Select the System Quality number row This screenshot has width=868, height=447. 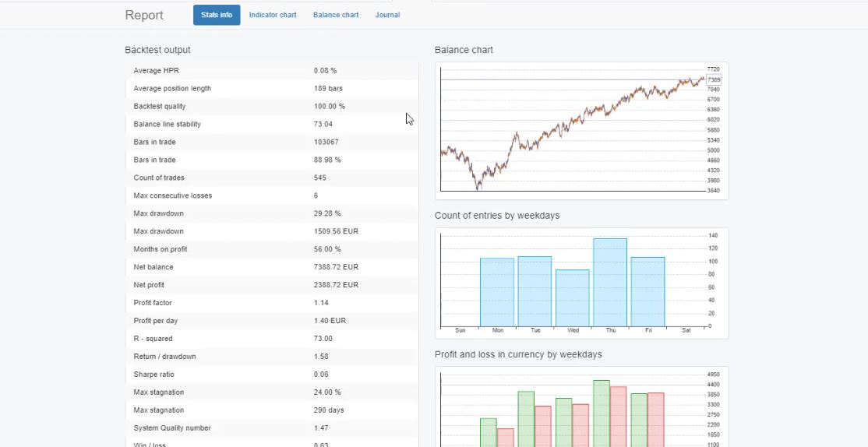pos(271,428)
